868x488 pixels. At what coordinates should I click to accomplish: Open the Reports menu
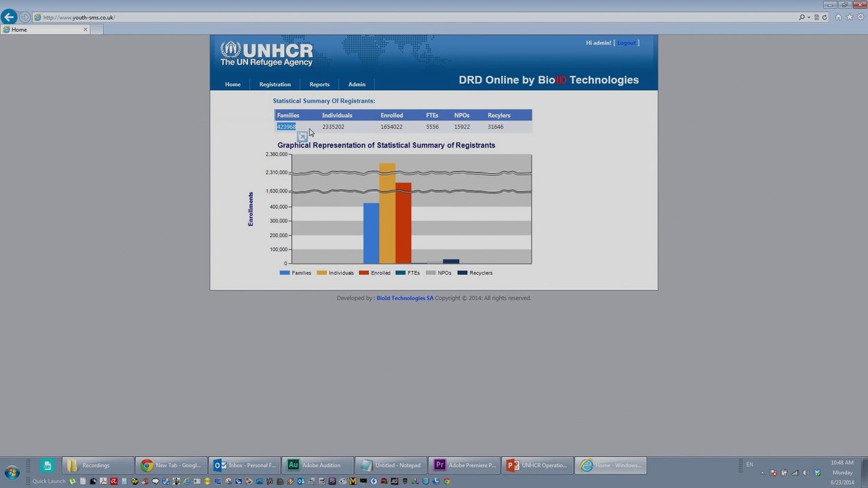pos(319,85)
